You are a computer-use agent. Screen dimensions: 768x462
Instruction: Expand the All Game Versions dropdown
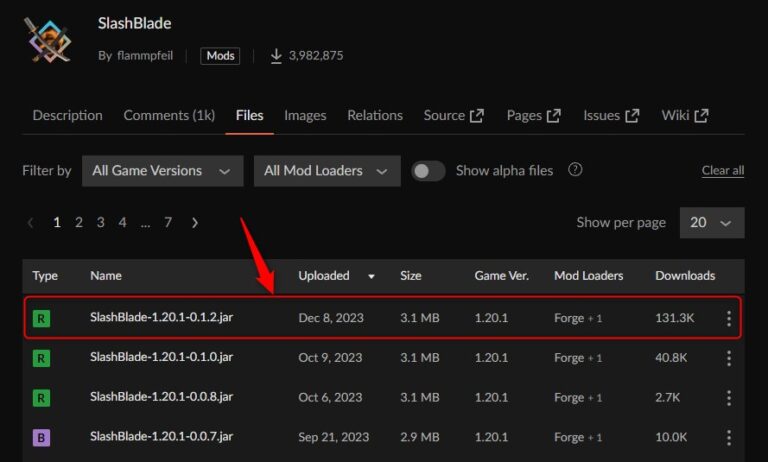click(162, 171)
